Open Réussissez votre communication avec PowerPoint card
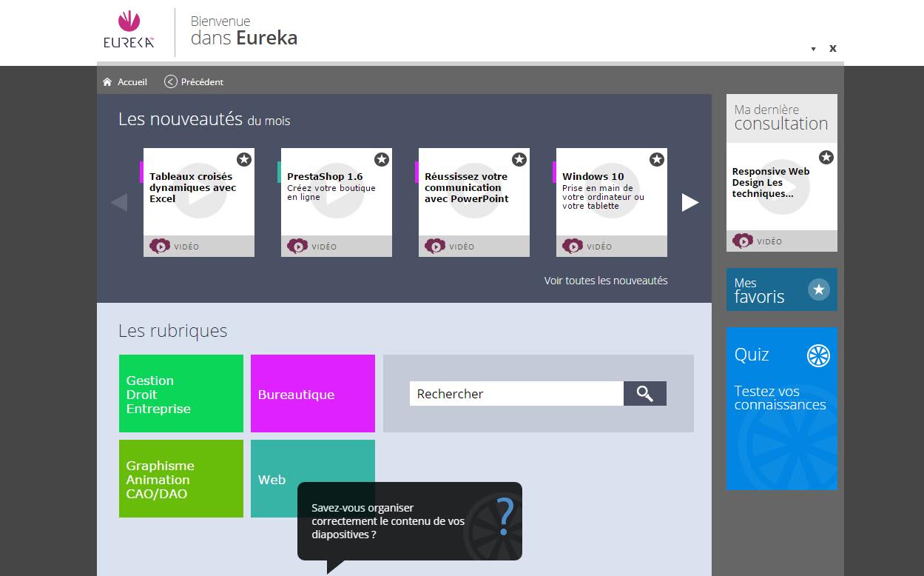 tap(474, 202)
